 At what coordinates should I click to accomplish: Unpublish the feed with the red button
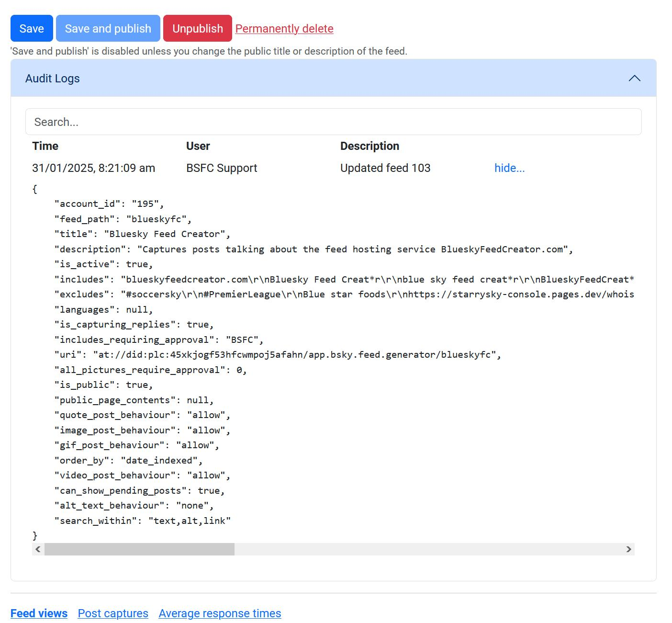click(197, 29)
